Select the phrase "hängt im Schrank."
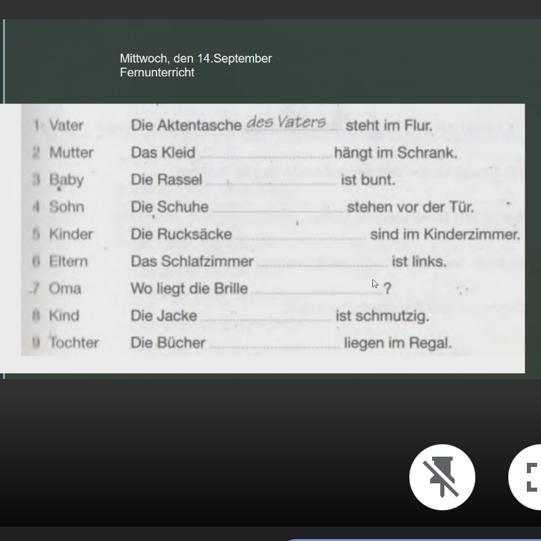 396,153
